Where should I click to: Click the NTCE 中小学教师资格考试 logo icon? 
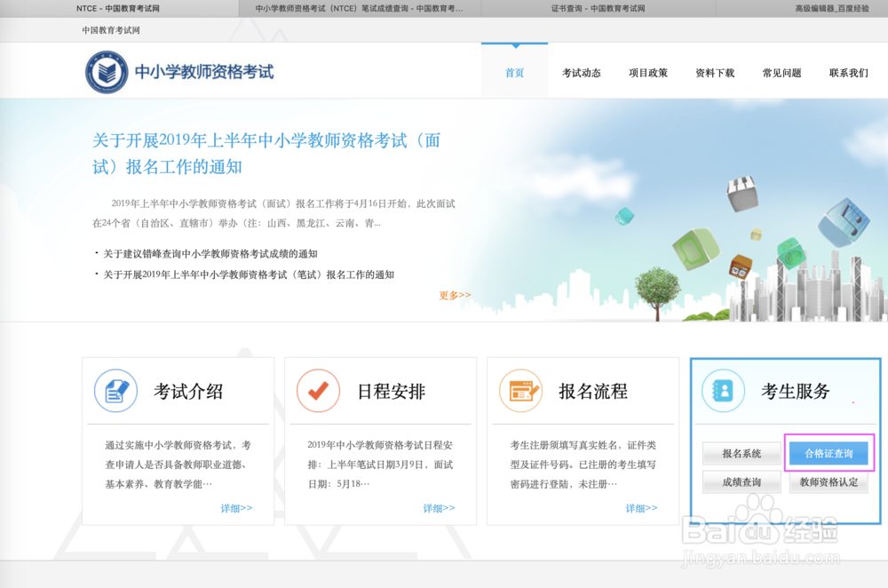tap(109, 72)
